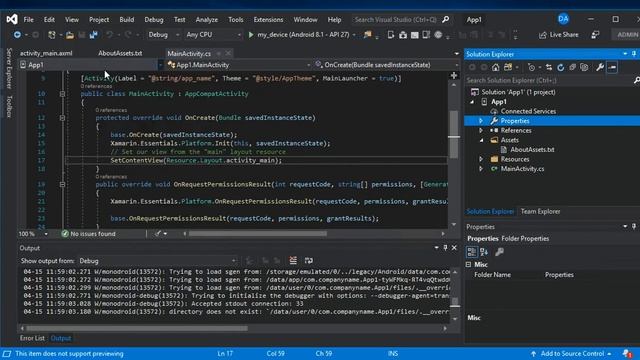
Task: Open the Build menu
Action: 127,20
